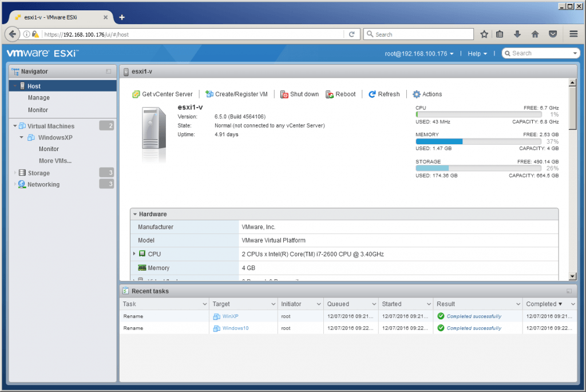Open the Result column dropdown
Image resolution: width=586 pixels, height=392 pixels.
pos(518,304)
